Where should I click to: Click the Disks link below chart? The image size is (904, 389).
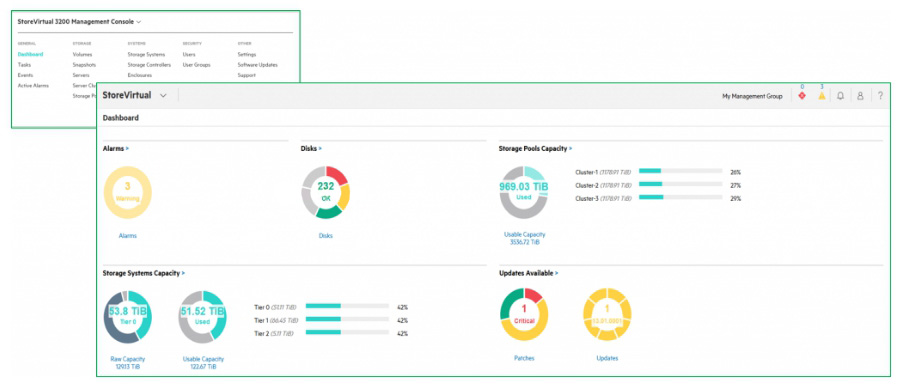click(326, 236)
